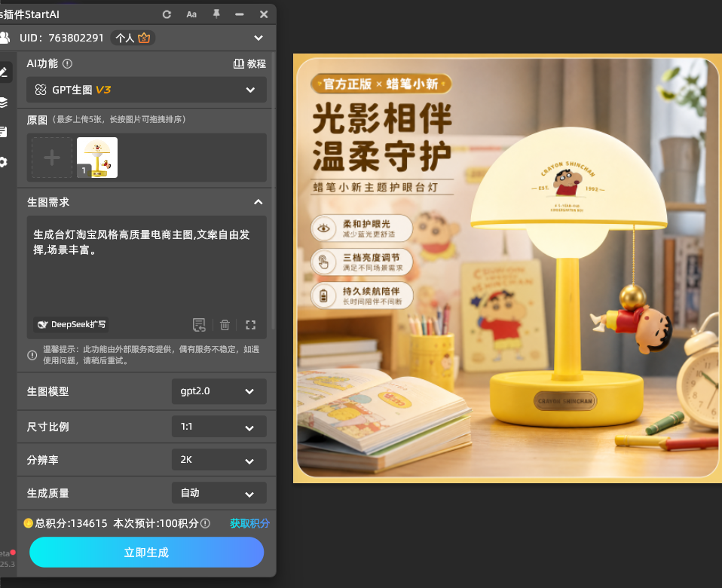722x588 pixels.
Task: Clear prompt with the trash icon
Action: point(225,325)
